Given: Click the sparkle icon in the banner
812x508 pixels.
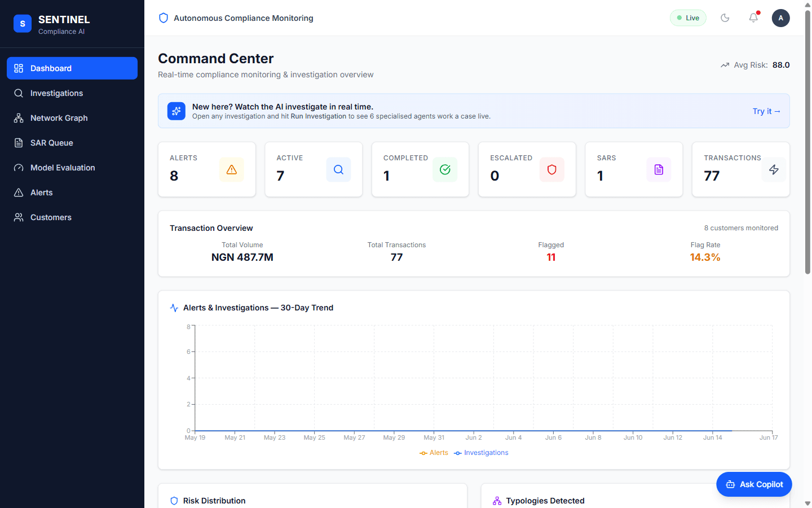Looking at the screenshot, I should 176,111.
